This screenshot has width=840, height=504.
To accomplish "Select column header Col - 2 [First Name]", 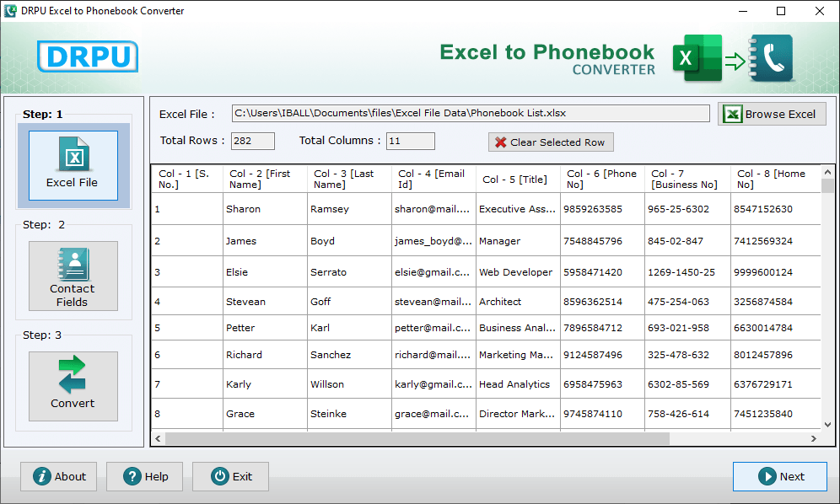I will pyautogui.click(x=265, y=179).
